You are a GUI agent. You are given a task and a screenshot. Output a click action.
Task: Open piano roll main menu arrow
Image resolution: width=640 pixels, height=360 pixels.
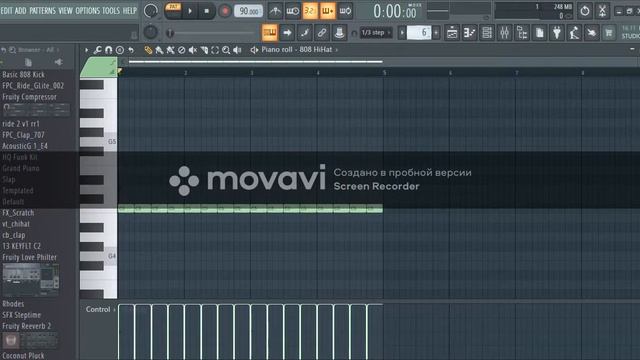point(86,50)
